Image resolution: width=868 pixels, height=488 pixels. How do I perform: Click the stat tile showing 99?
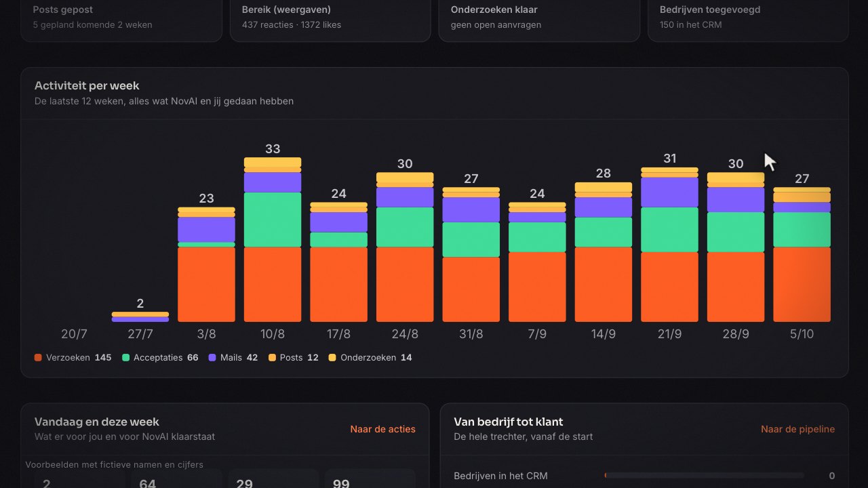[370, 479]
